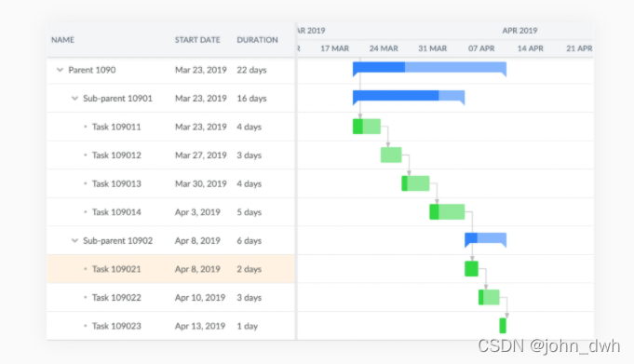
Task: Click the 24 MAR week header
Action: click(x=384, y=48)
